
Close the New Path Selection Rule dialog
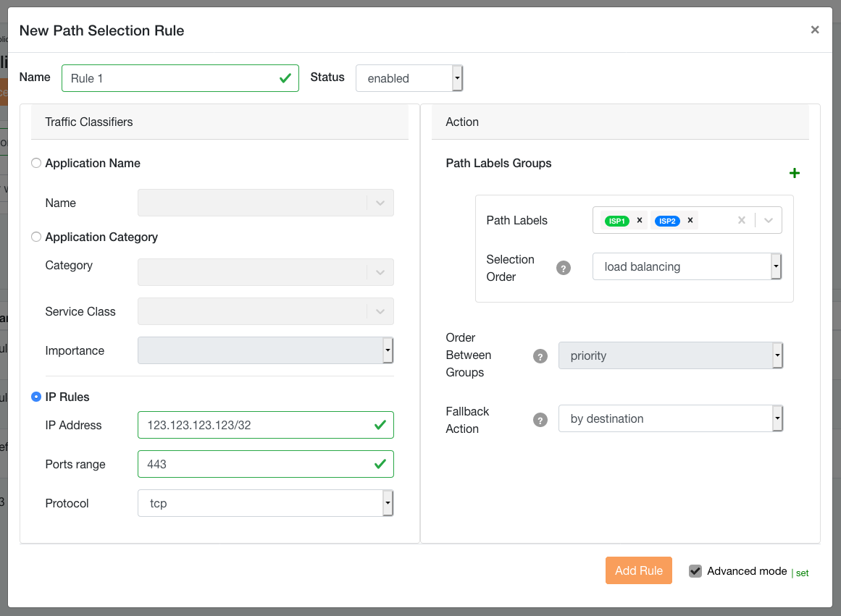814,30
